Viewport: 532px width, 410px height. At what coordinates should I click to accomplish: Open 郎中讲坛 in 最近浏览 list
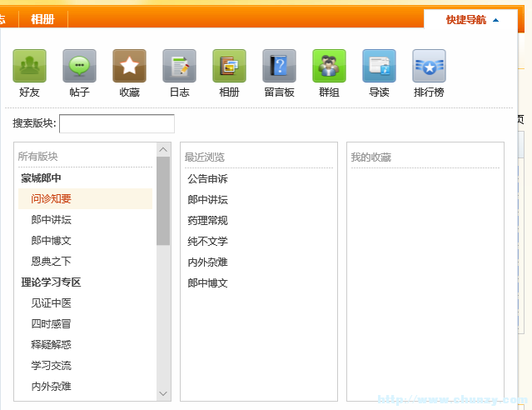(x=207, y=200)
